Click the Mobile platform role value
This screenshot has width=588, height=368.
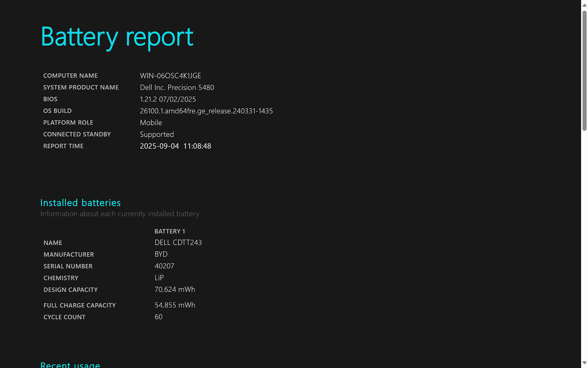[x=151, y=123]
